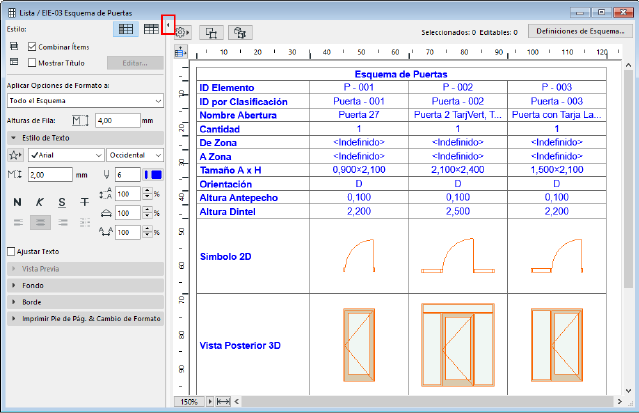Click the blue pen color swatch

click(x=155, y=175)
